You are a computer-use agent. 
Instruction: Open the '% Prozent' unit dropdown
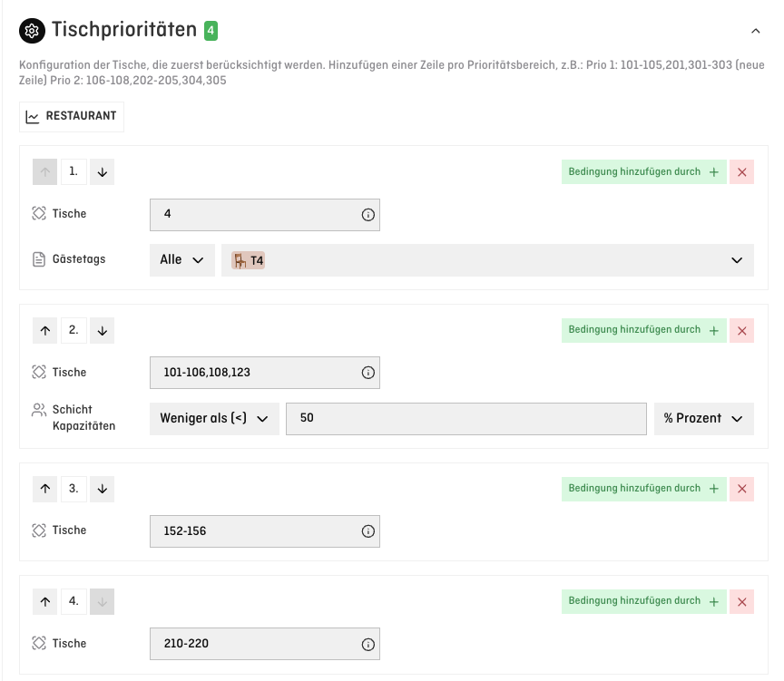point(703,419)
